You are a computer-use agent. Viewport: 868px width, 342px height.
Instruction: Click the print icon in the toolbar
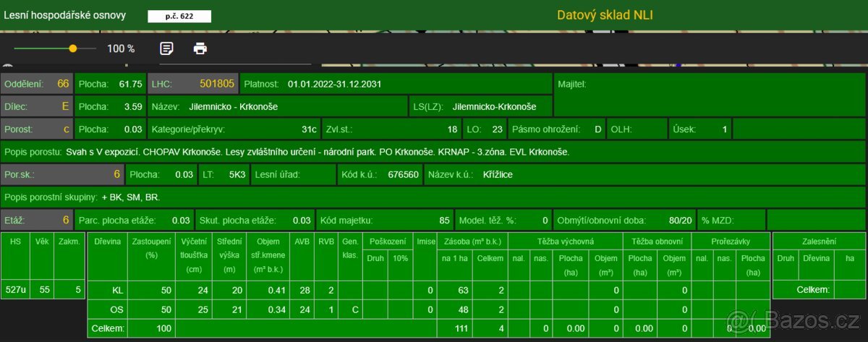tap(200, 49)
